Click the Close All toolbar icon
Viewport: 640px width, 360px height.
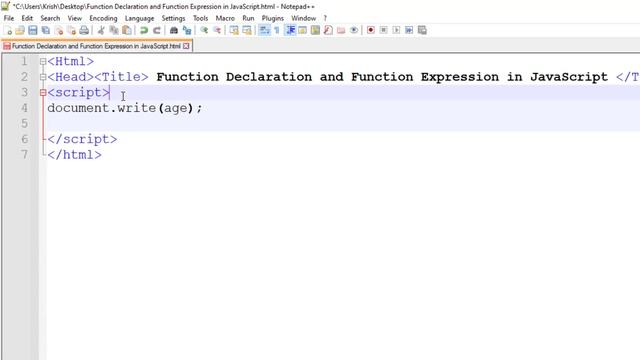point(71,30)
